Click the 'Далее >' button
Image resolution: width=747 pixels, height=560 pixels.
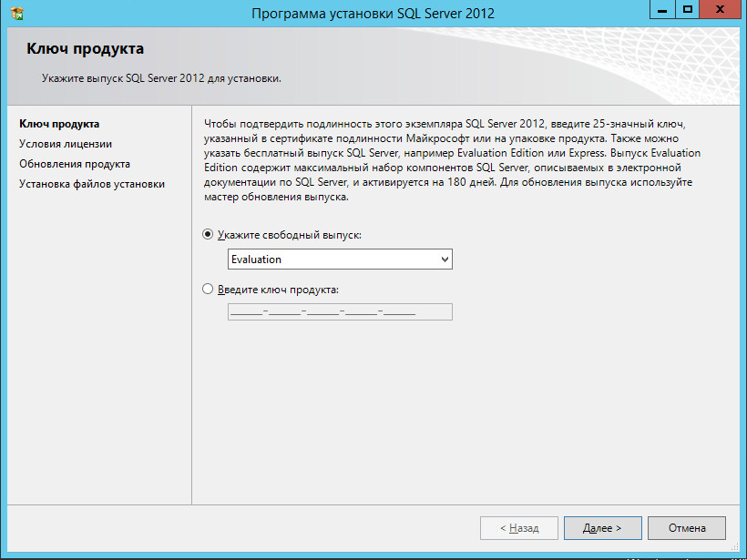pyautogui.click(x=602, y=527)
